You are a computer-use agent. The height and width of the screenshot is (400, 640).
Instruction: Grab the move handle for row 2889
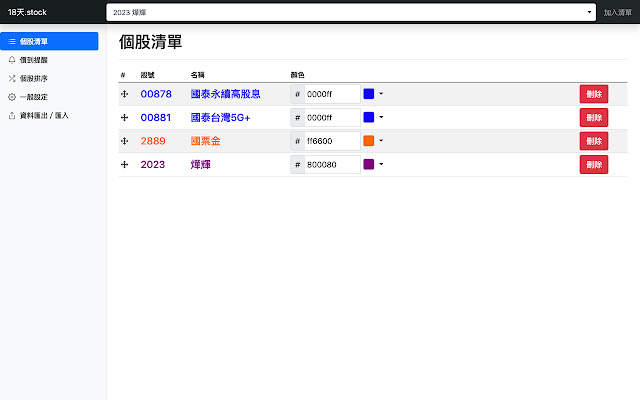tap(124, 141)
